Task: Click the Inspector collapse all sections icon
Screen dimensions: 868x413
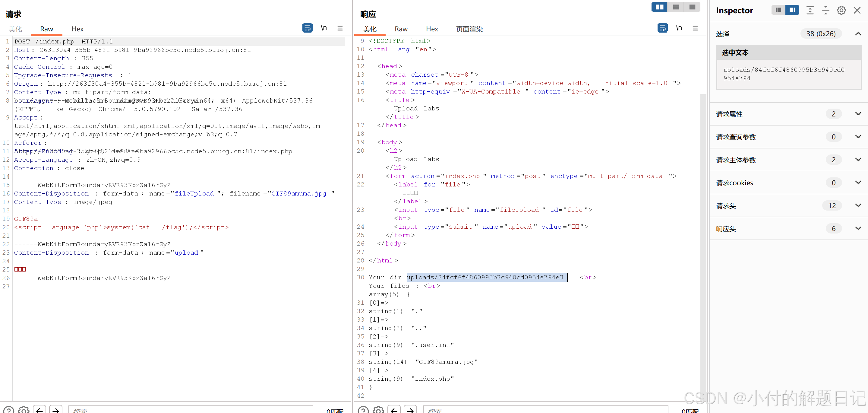Action: point(825,11)
